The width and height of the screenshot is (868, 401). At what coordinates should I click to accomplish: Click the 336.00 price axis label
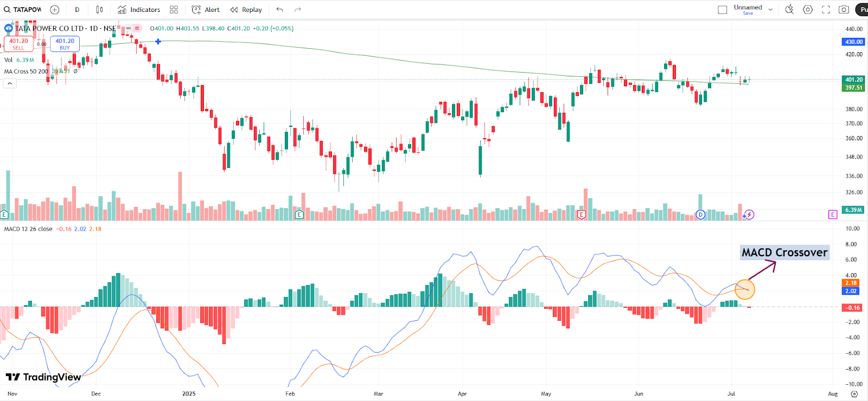click(x=854, y=176)
